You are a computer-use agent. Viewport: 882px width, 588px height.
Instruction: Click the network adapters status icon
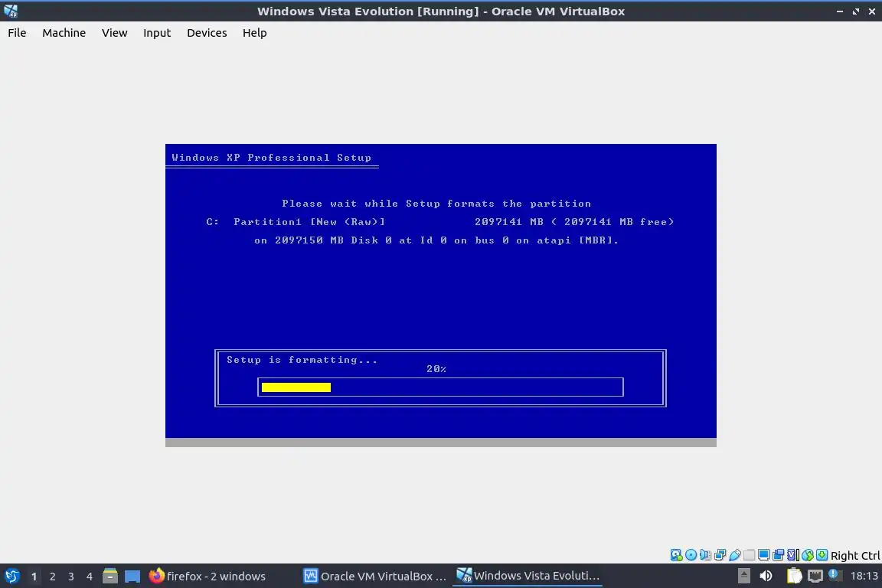[720, 555]
